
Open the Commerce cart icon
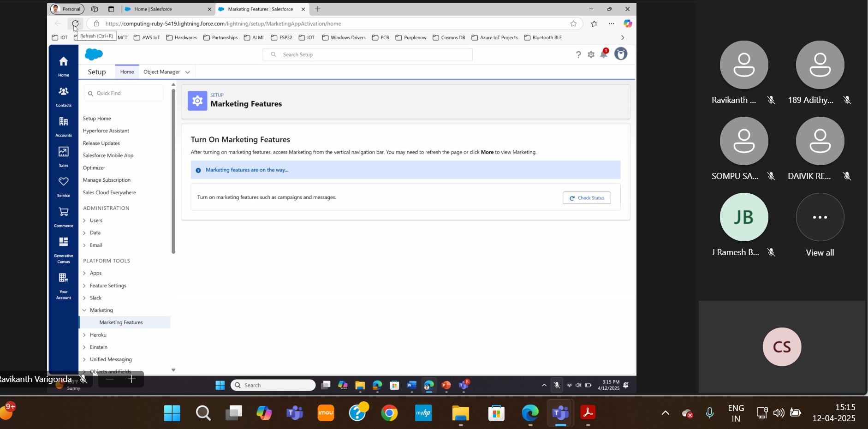click(x=63, y=216)
